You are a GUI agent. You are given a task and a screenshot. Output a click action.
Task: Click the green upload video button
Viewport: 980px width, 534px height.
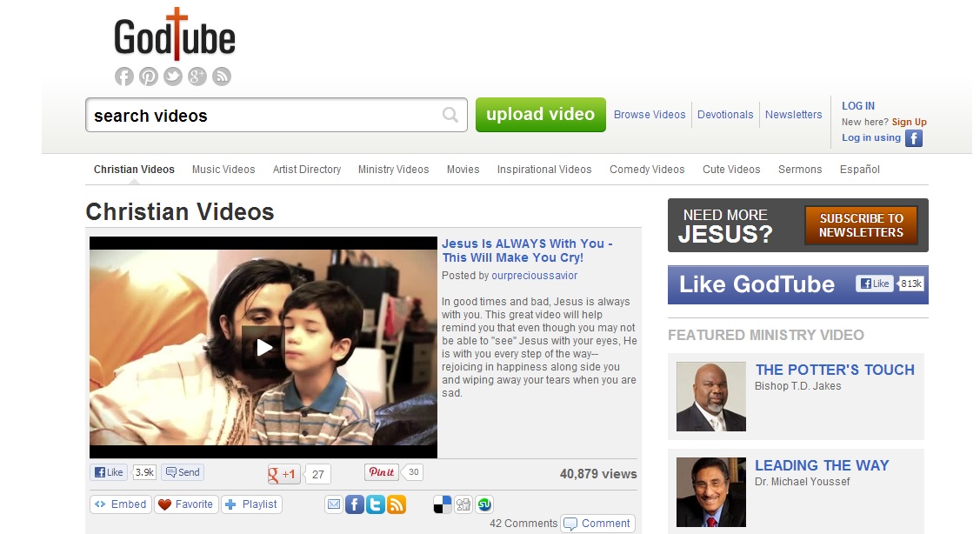coord(541,115)
